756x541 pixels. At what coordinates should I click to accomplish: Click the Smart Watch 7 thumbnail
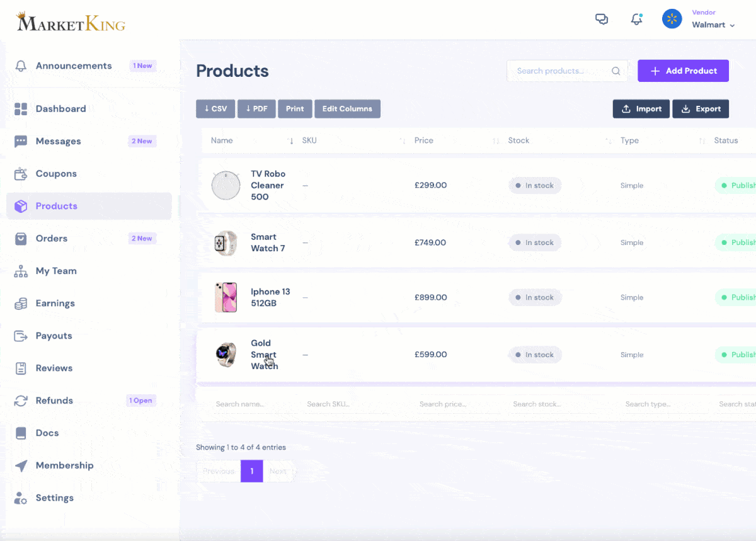tap(226, 243)
